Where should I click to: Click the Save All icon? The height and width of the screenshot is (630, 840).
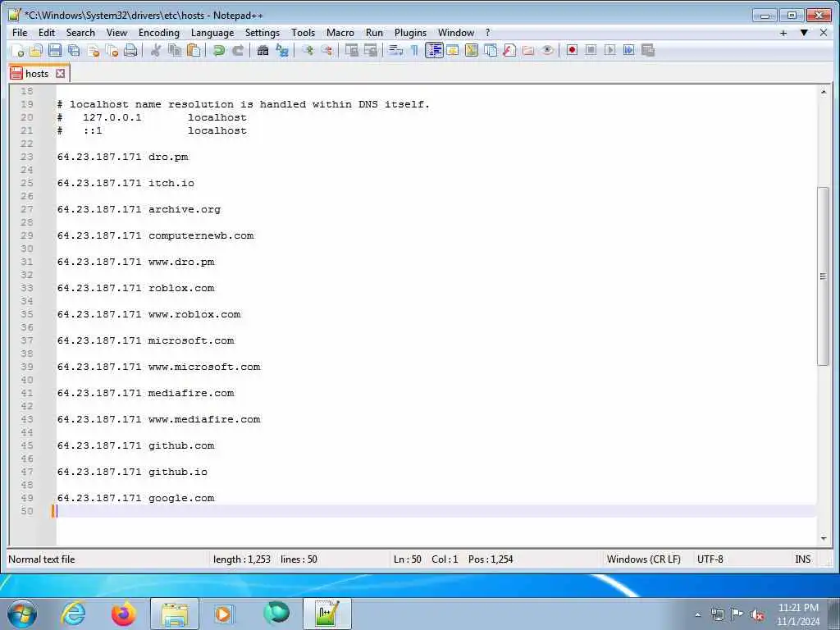click(74, 50)
